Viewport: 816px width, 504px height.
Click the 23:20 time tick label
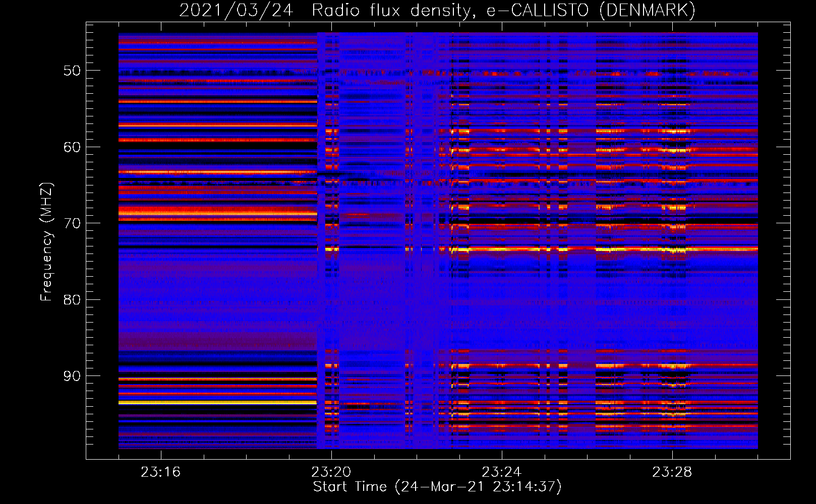331,472
